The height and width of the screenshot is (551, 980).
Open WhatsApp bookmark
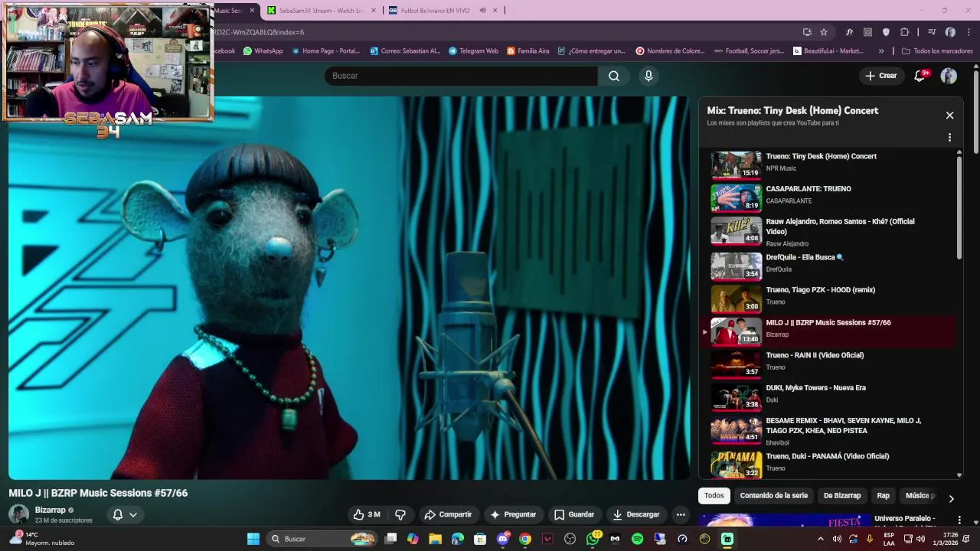click(x=263, y=51)
